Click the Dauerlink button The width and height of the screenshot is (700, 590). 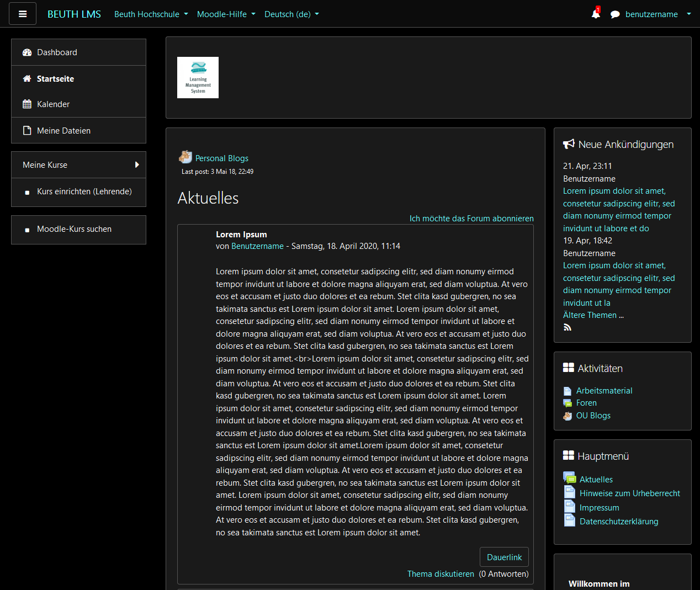(504, 557)
